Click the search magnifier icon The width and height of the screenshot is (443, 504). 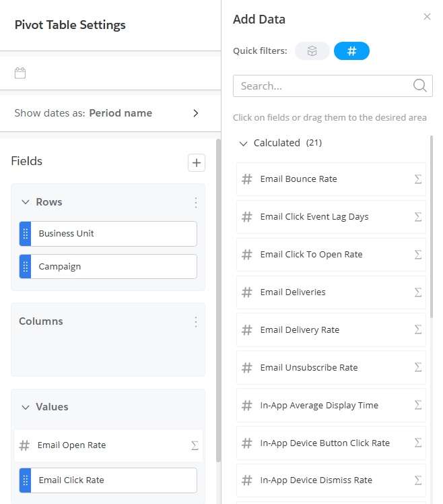(x=419, y=86)
